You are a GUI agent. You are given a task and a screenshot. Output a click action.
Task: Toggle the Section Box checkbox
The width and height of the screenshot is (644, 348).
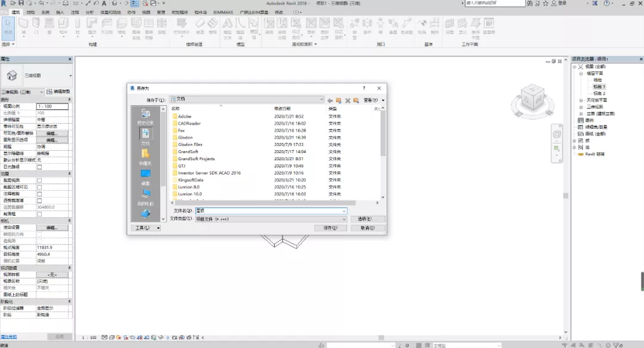tap(39, 214)
